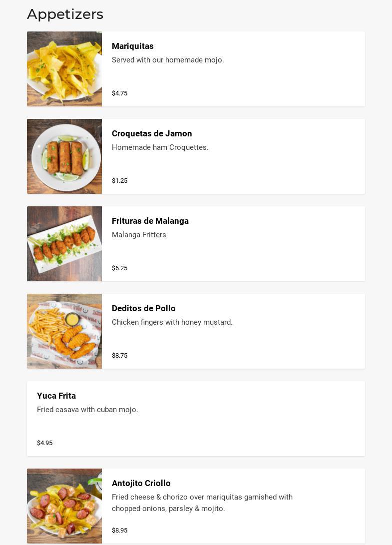Click the $6.25 Malanga fritters price
This screenshot has width=392, height=545.
pyautogui.click(x=120, y=268)
